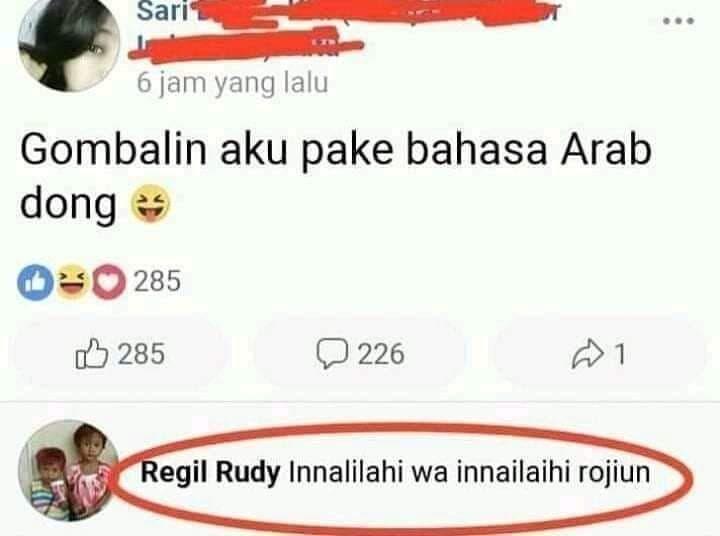The image size is (720, 536).
Task: Open Sari's profile picture
Action: pos(69,44)
